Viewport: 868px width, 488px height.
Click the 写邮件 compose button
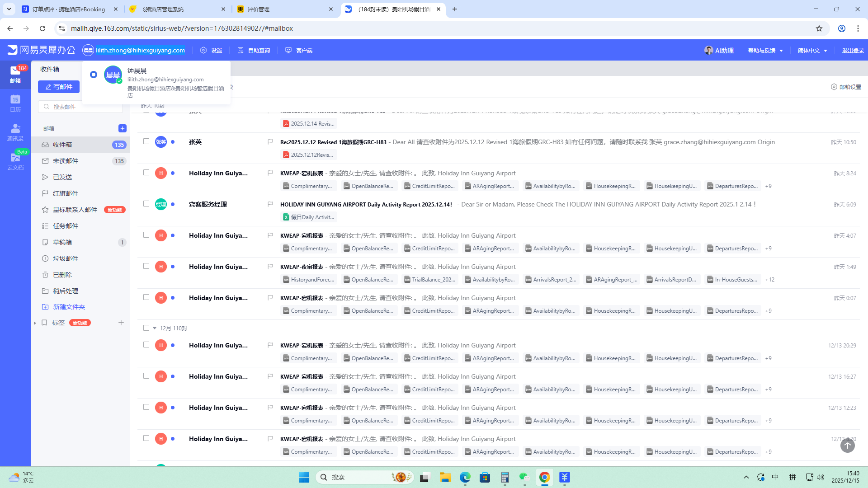(59, 87)
